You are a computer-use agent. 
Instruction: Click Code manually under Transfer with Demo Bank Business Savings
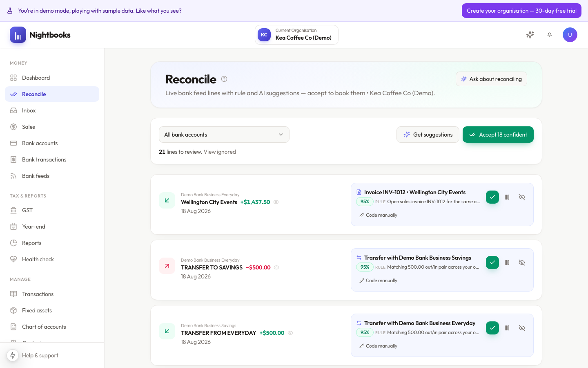(378, 280)
